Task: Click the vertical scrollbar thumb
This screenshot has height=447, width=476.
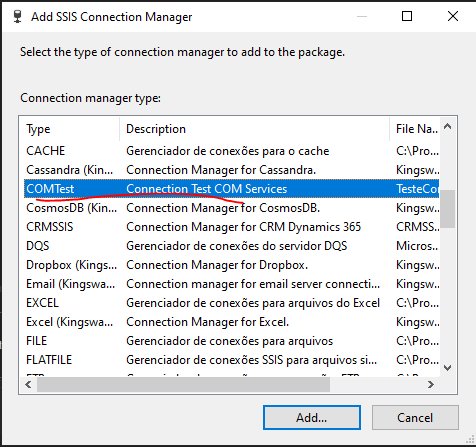Action: (448, 209)
